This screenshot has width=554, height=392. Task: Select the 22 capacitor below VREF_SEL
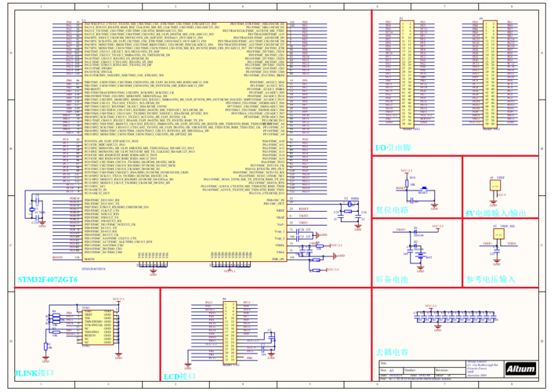497,250
